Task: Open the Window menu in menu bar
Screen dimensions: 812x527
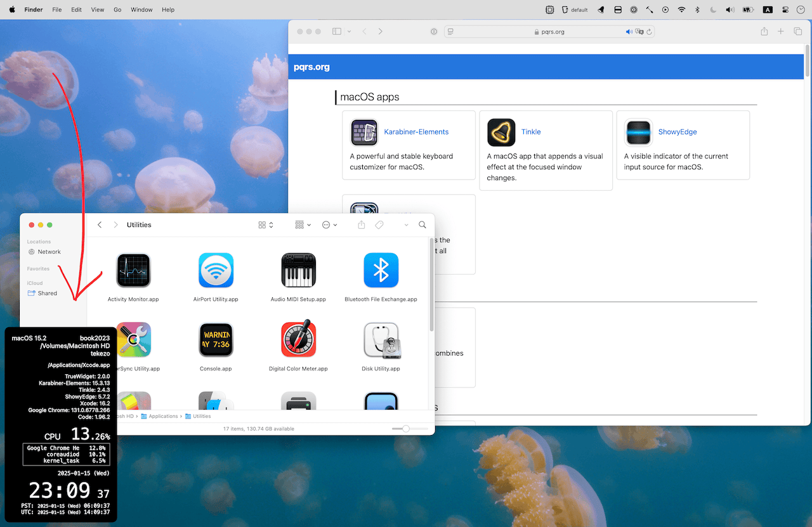Action: (x=141, y=10)
